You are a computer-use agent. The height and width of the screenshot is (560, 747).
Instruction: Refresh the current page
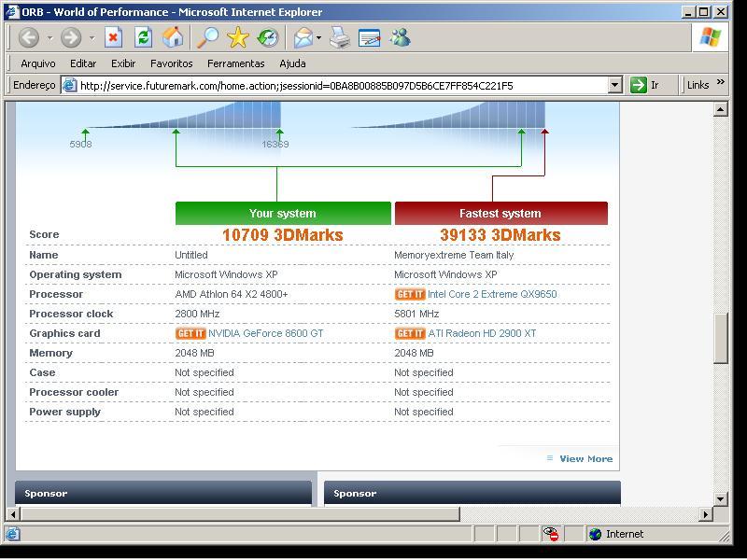click(143, 37)
